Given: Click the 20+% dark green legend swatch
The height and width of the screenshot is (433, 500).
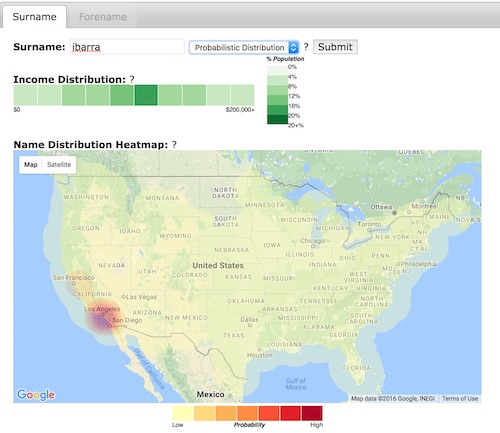Looking at the screenshot, I should 277,119.
